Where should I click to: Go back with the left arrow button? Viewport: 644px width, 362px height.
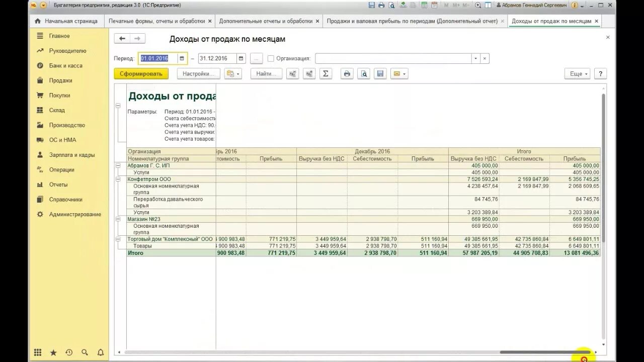click(x=122, y=39)
